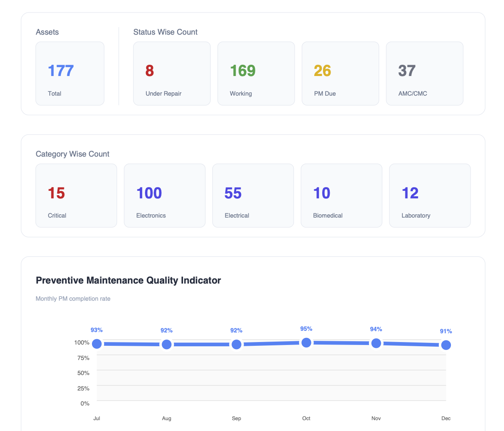
Task: Open the PM Due card
Action: 340,73
